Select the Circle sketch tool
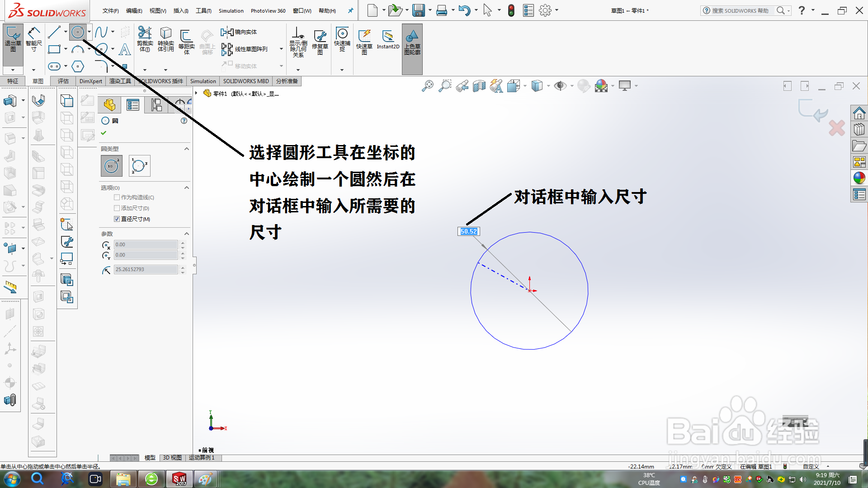The width and height of the screenshot is (868, 488). click(78, 32)
